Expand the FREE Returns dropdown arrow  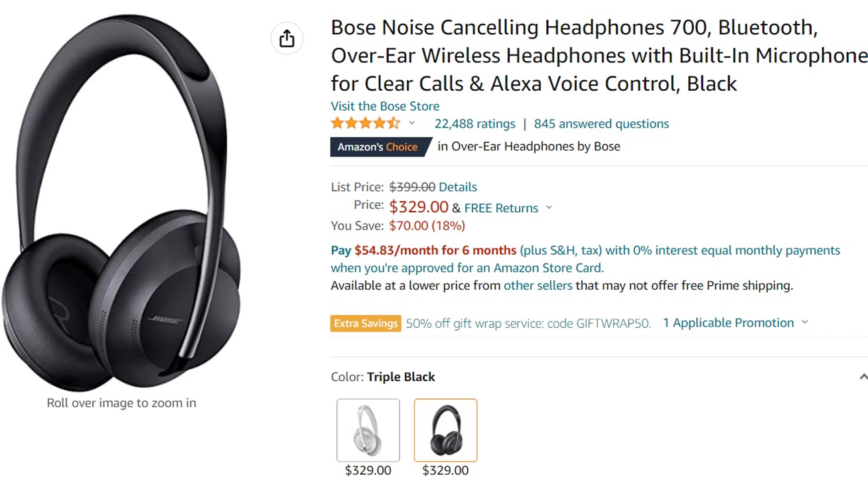pyautogui.click(x=549, y=208)
